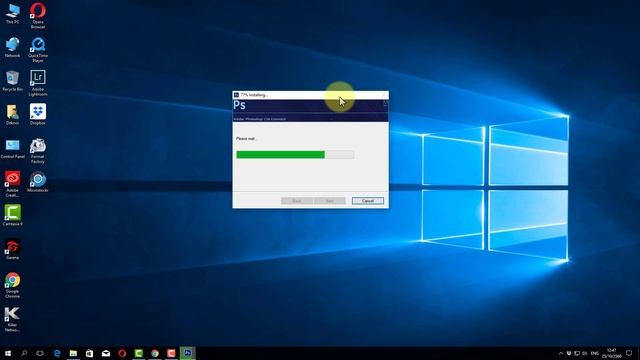Viewport: 640px width, 360px height.
Task: Open the Microsoft Store taskbar icon
Action: 89,353
